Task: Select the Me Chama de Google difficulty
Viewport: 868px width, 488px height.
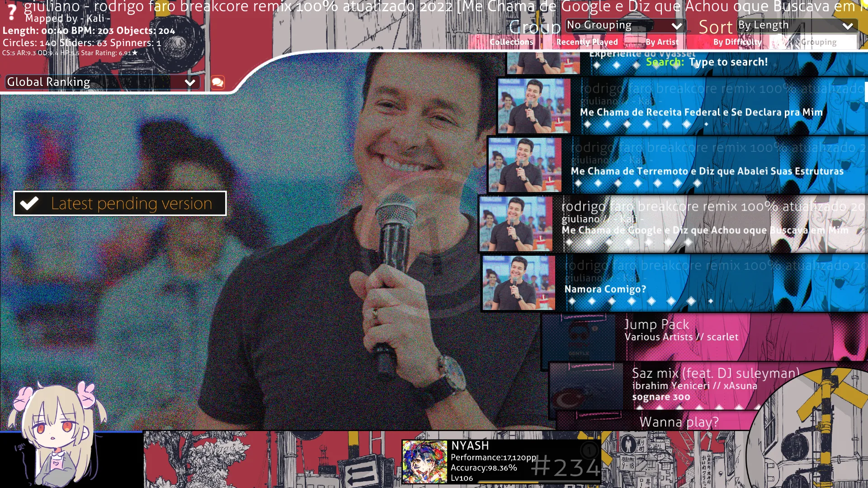Action: 672,224
